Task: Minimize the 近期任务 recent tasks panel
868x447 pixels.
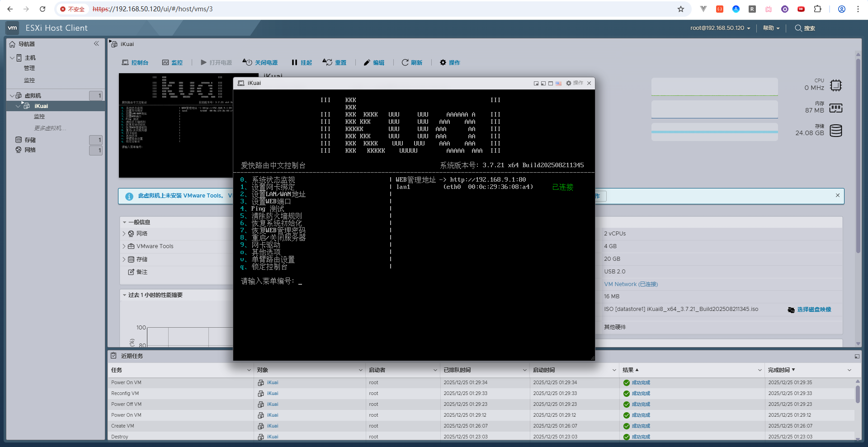Action: tap(857, 356)
